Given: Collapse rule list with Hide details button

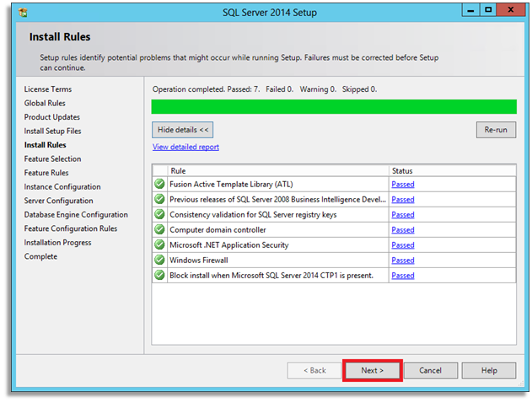Looking at the screenshot, I should [x=183, y=130].
